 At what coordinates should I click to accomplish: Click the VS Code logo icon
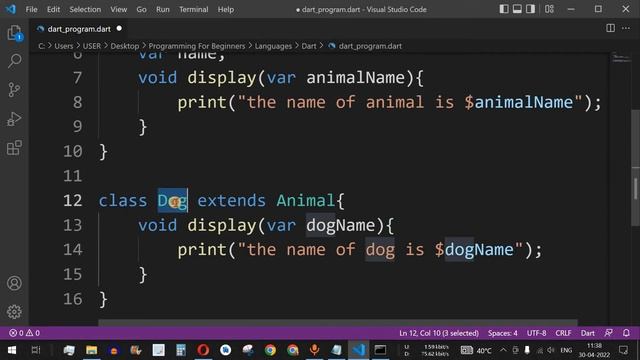coord(11,9)
